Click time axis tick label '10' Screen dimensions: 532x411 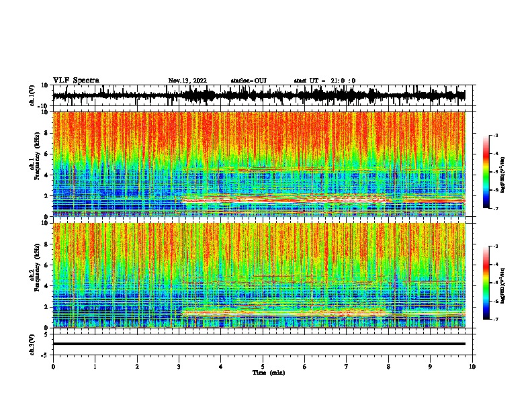(472, 367)
